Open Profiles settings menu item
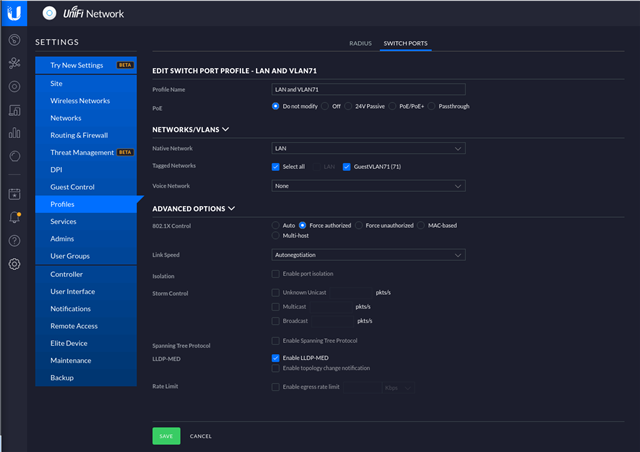The width and height of the screenshot is (640, 452). coord(86,204)
